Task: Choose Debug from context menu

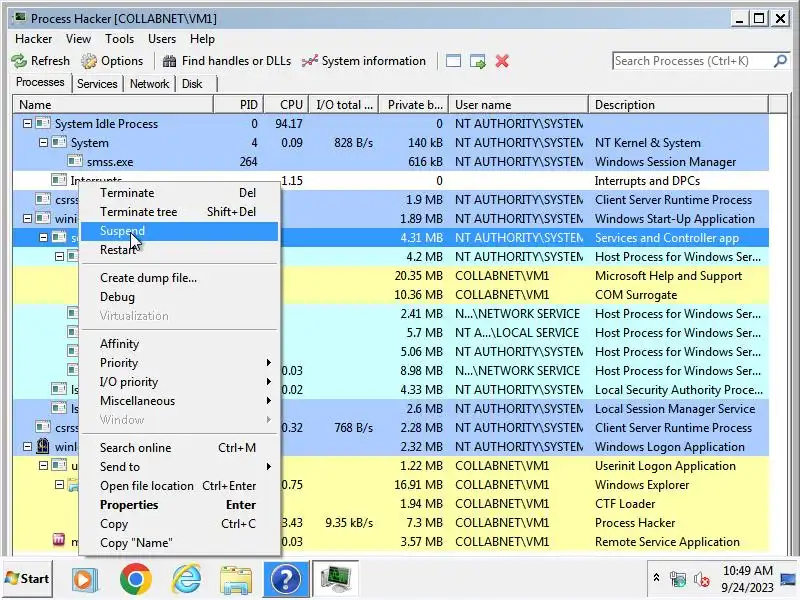Action: tap(180, 297)
